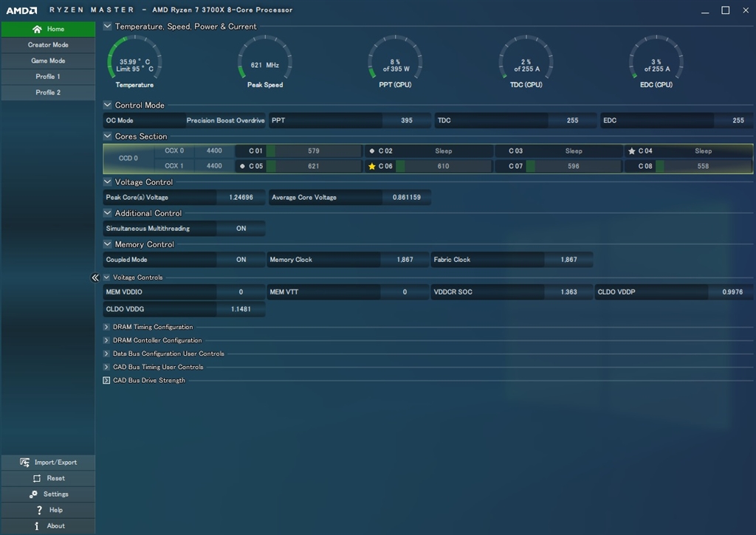Switch to Game Mode
The height and width of the screenshot is (535, 756).
tap(48, 61)
